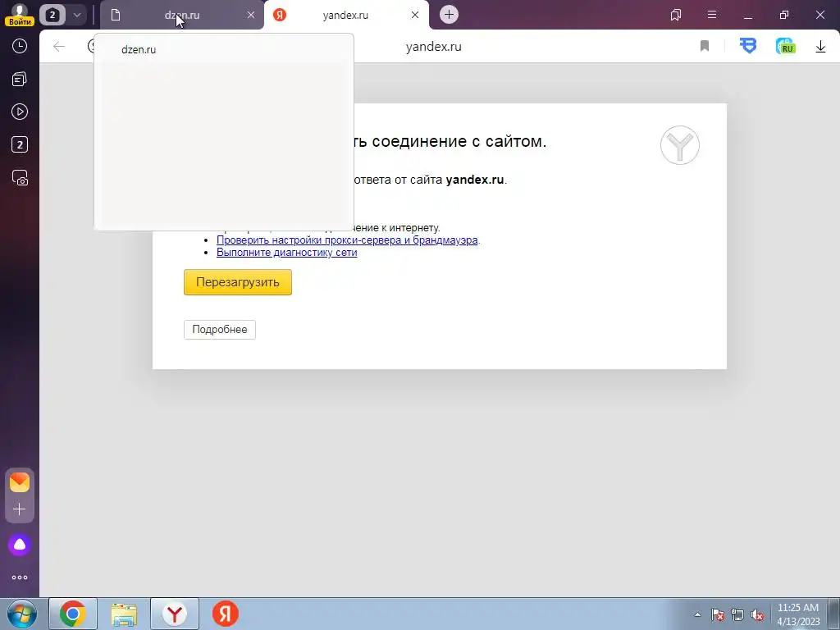Viewport: 840px width, 630px height.
Task: Select Yandex Browser Y taskbar icon
Action: pos(175,614)
